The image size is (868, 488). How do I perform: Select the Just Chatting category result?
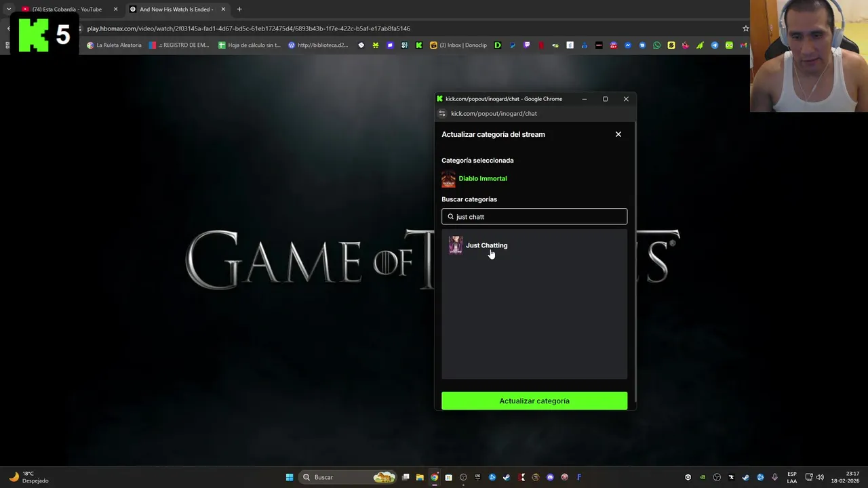tap(534, 245)
